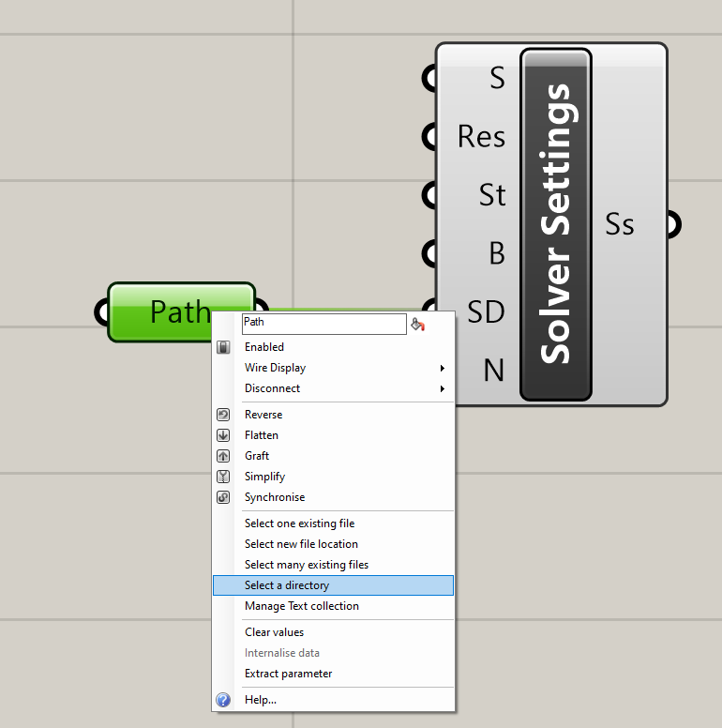The height and width of the screenshot is (728, 722).
Task: Toggle the Enabled menu option
Action: [264, 347]
